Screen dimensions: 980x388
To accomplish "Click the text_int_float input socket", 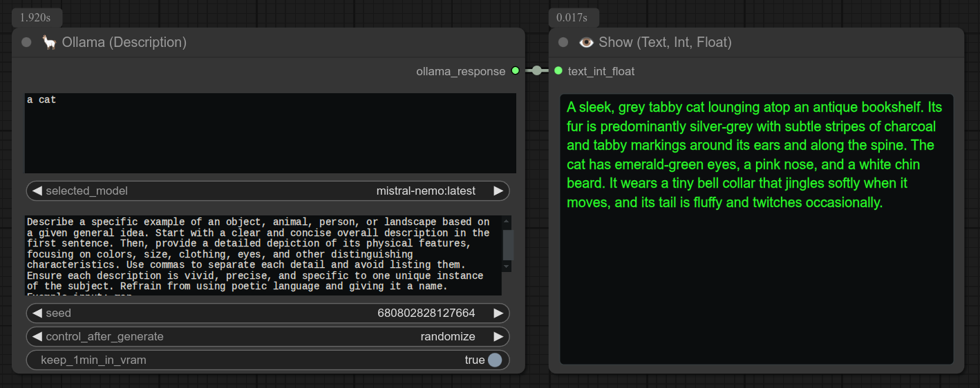I will (x=558, y=71).
